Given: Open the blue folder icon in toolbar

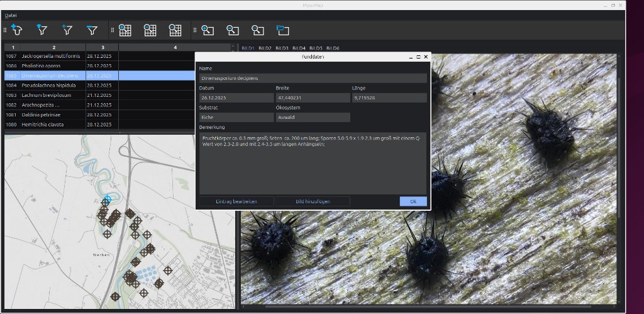Looking at the screenshot, I should 282,30.
